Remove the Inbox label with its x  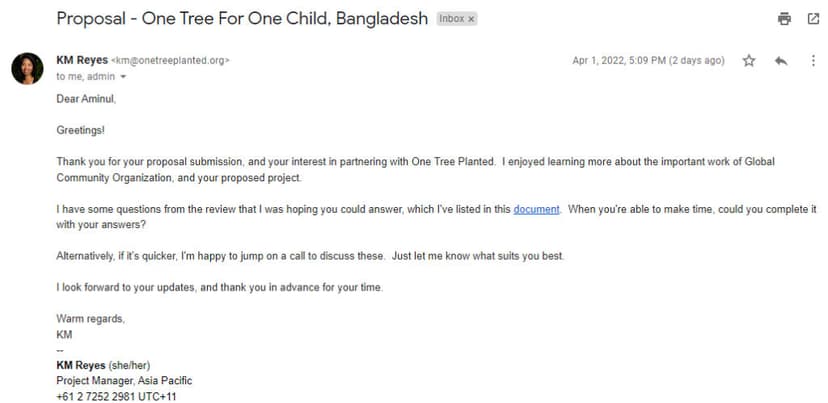pos(472,19)
